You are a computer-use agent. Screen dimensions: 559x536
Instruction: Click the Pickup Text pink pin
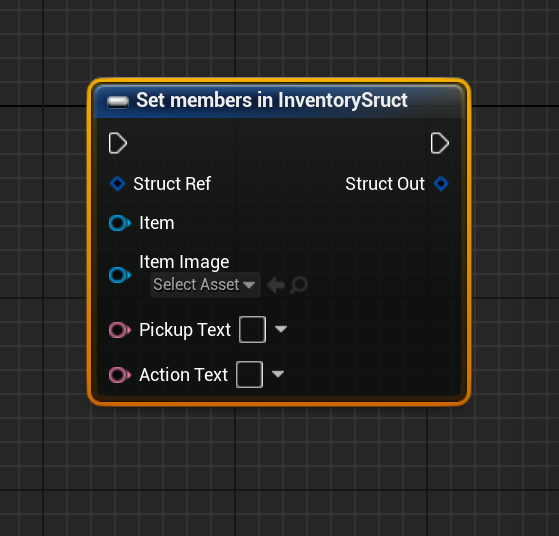coord(120,330)
